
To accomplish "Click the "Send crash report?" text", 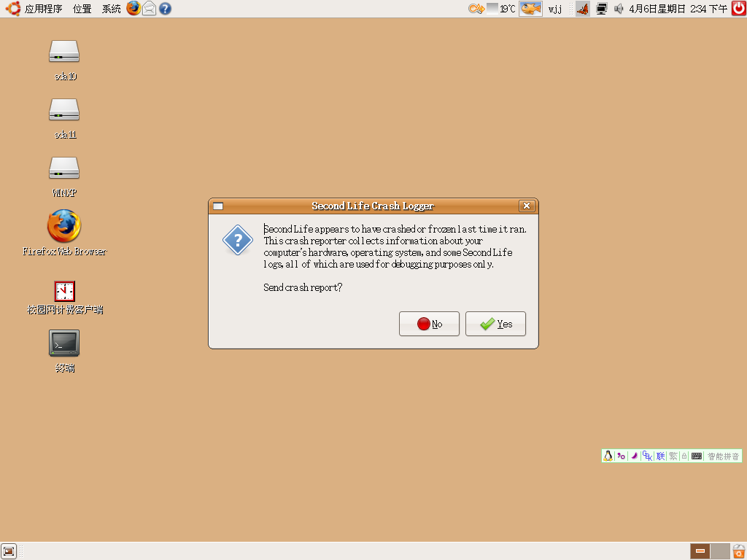I will [x=303, y=287].
